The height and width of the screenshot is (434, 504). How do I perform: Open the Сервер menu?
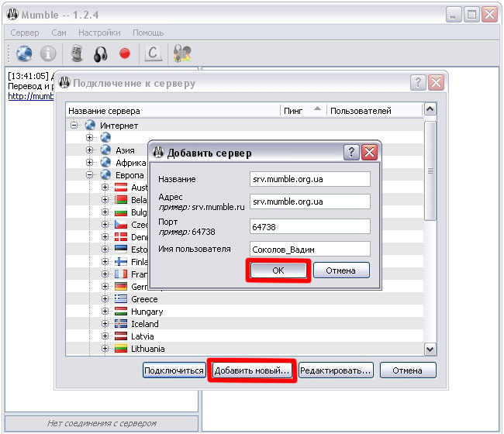click(25, 33)
